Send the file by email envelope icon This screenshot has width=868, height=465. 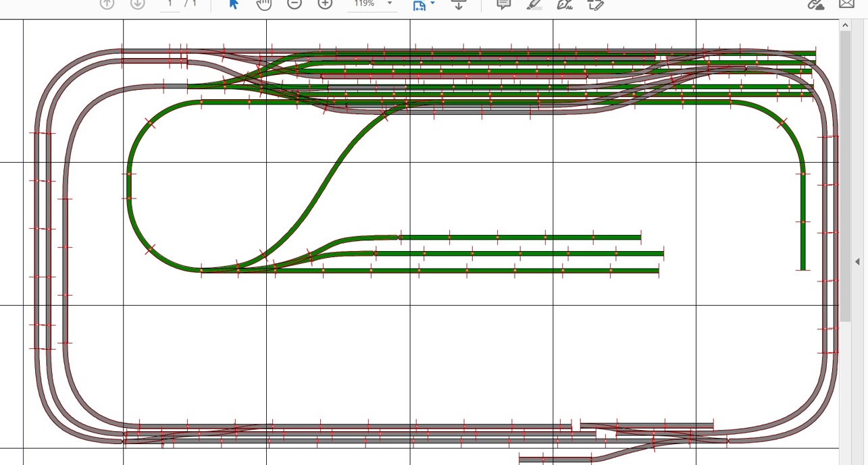pyautogui.click(x=846, y=3)
